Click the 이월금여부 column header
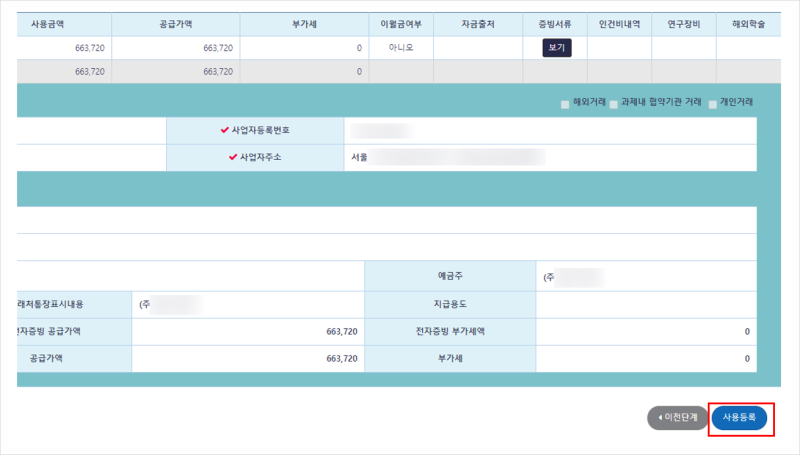The width and height of the screenshot is (800, 455). 401,24
